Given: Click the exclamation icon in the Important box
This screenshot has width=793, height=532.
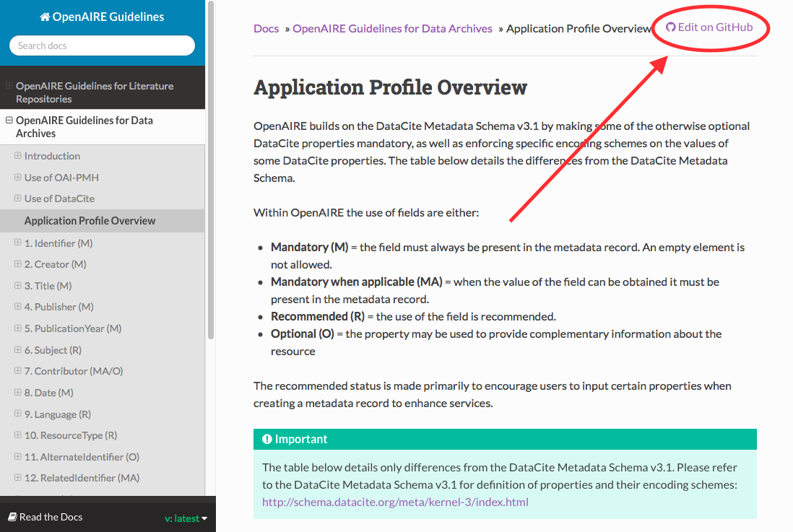Looking at the screenshot, I should pyautogui.click(x=267, y=439).
